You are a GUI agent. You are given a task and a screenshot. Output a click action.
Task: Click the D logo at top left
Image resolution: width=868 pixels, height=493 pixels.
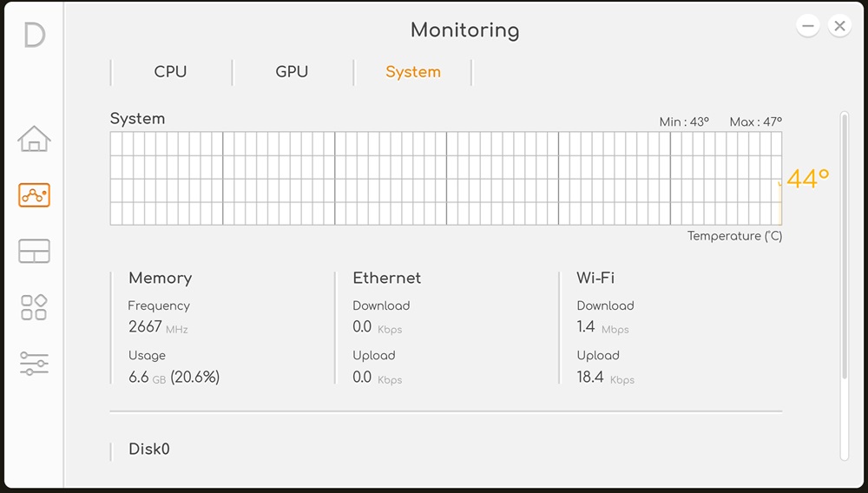(35, 36)
